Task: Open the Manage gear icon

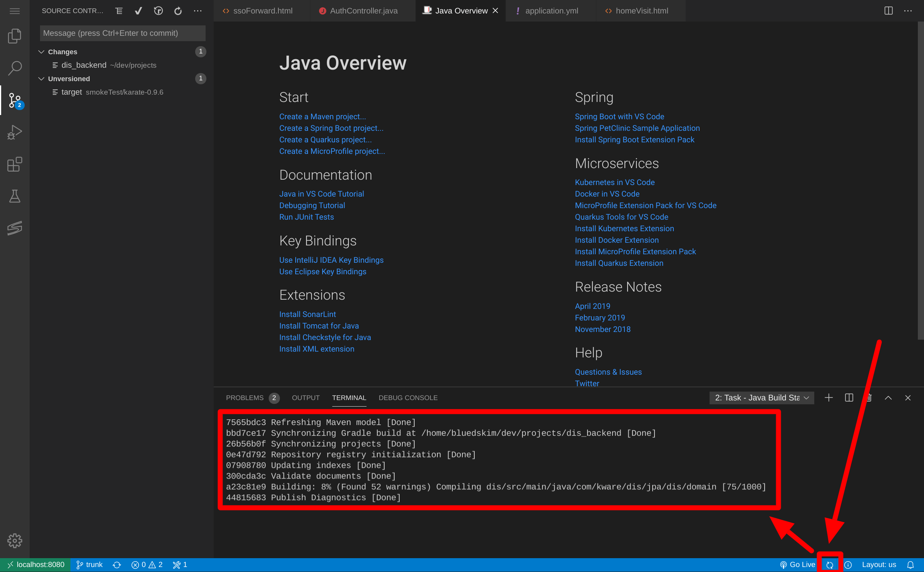Action: (x=15, y=540)
